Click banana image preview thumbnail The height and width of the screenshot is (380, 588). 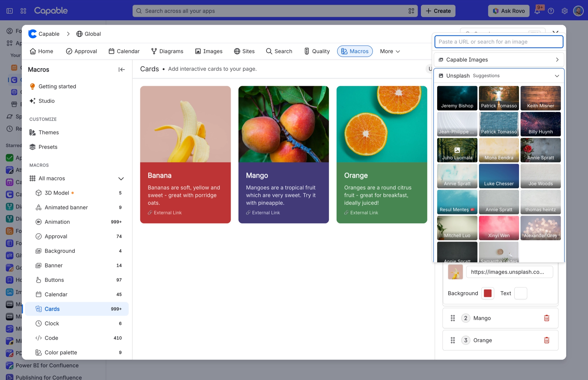click(x=455, y=272)
